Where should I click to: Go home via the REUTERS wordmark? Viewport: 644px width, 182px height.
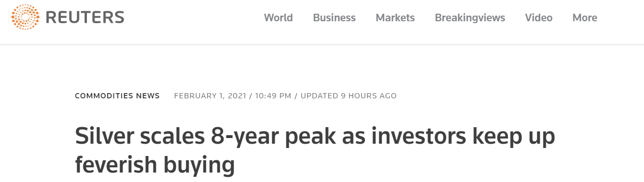pos(85,17)
